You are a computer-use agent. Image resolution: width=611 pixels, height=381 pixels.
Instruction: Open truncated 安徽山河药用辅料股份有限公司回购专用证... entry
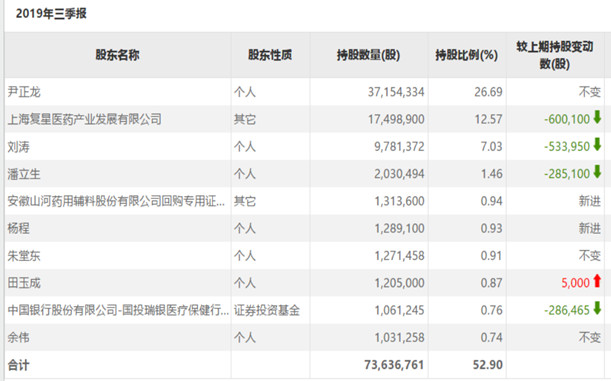(x=116, y=201)
